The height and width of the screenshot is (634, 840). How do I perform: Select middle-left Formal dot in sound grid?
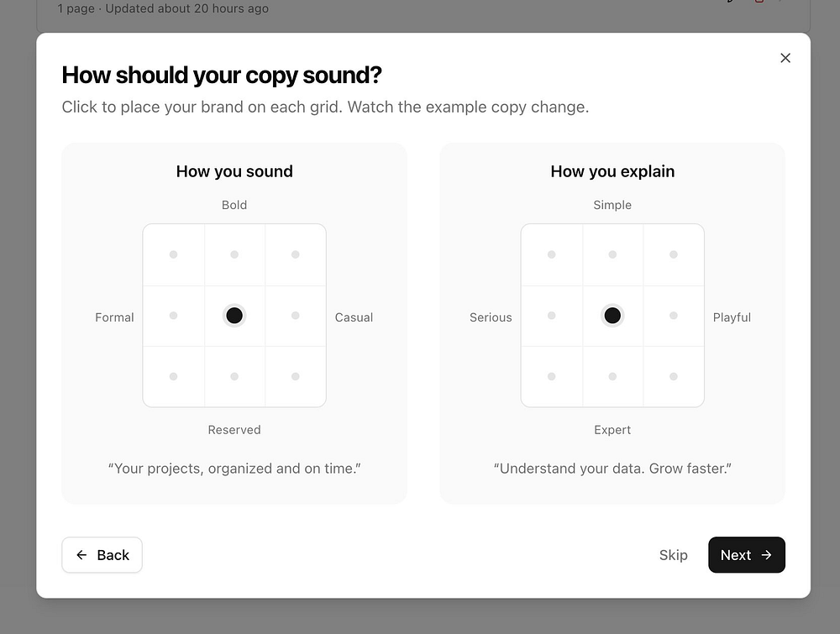173,316
